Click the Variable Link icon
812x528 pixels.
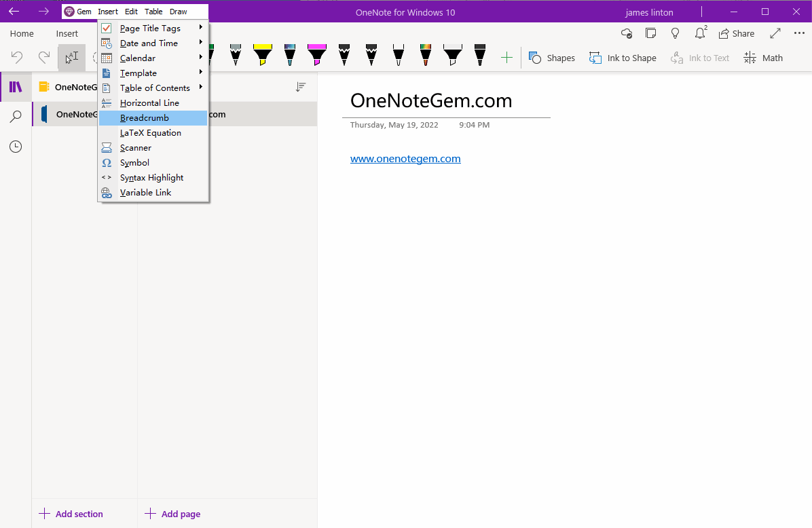(107, 193)
